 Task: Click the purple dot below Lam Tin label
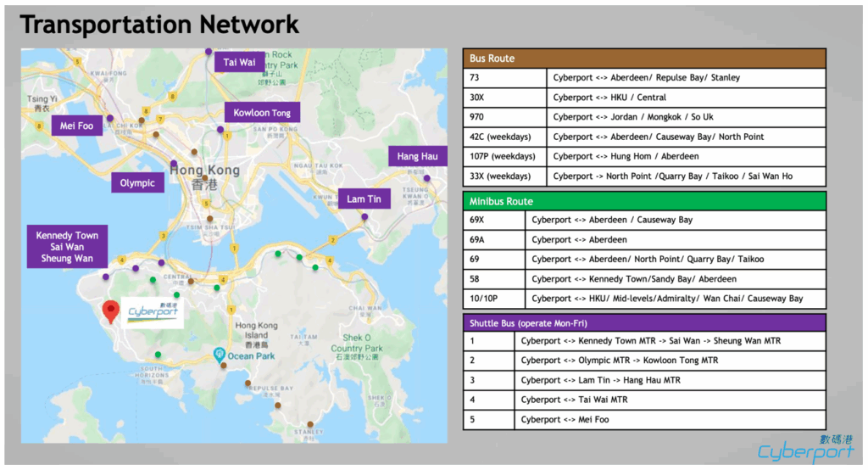point(364,217)
